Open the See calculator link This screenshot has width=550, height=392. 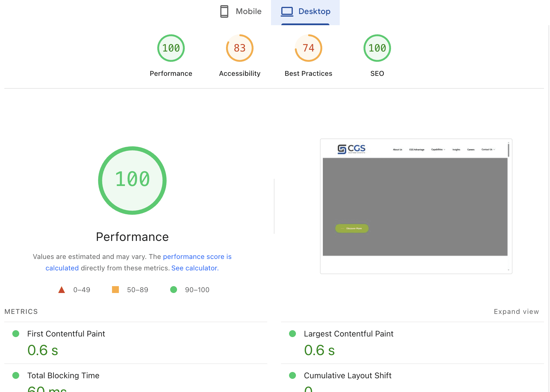[195, 268]
